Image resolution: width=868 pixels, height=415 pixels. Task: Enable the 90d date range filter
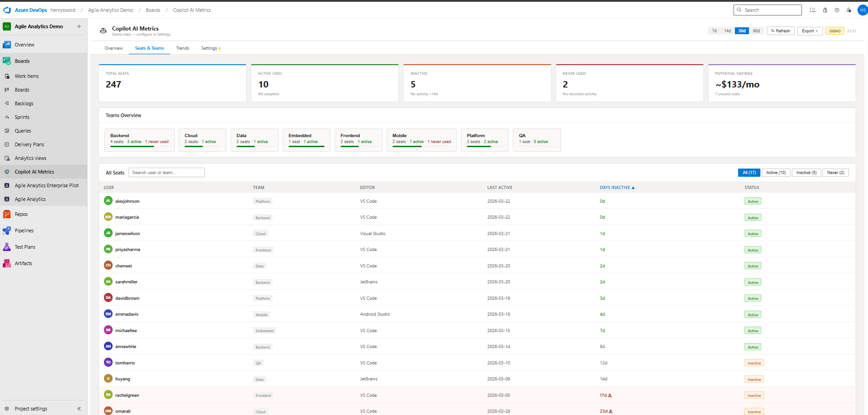(756, 31)
